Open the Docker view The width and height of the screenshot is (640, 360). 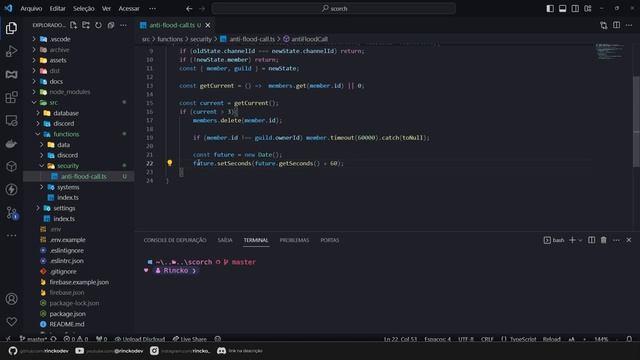pos(11,144)
